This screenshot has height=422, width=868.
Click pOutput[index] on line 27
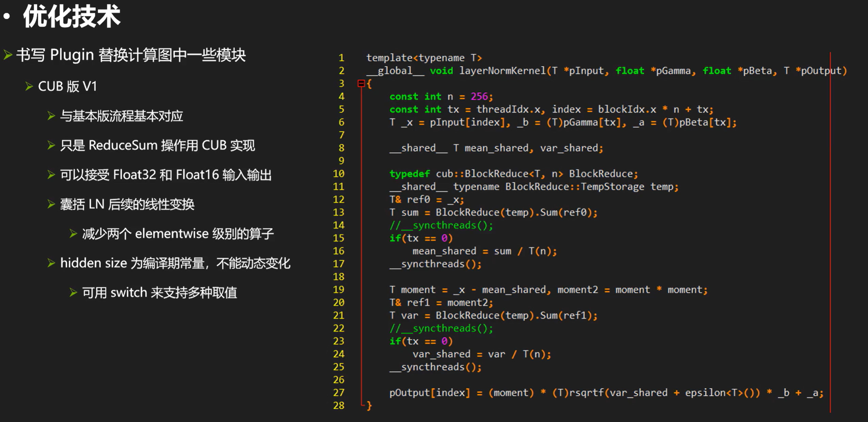[x=430, y=393]
